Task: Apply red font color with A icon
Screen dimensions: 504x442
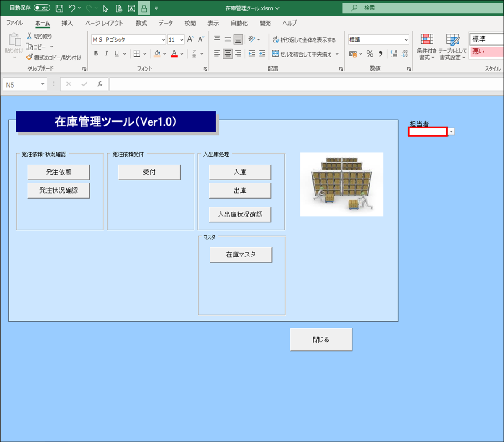Action: tap(174, 54)
